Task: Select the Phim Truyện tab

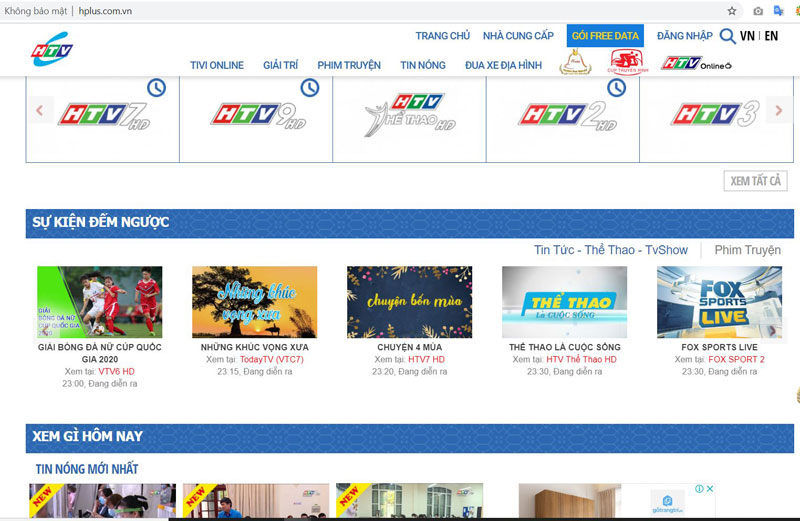Action: [747, 250]
